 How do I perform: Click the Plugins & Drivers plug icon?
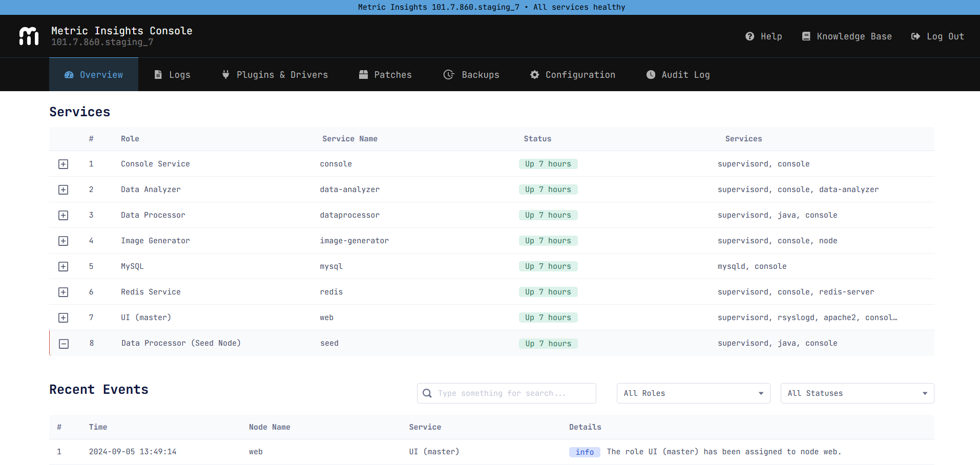point(225,75)
